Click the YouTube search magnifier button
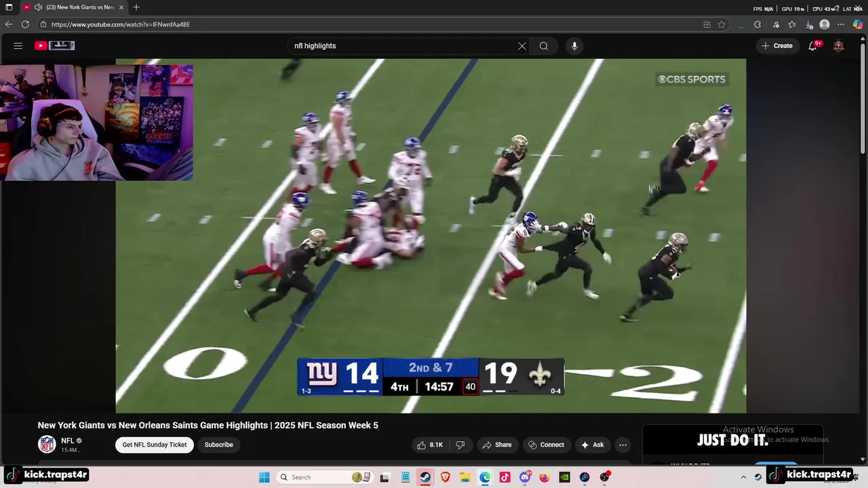Image resolution: width=868 pixels, height=488 pixels. pos(544,46)
